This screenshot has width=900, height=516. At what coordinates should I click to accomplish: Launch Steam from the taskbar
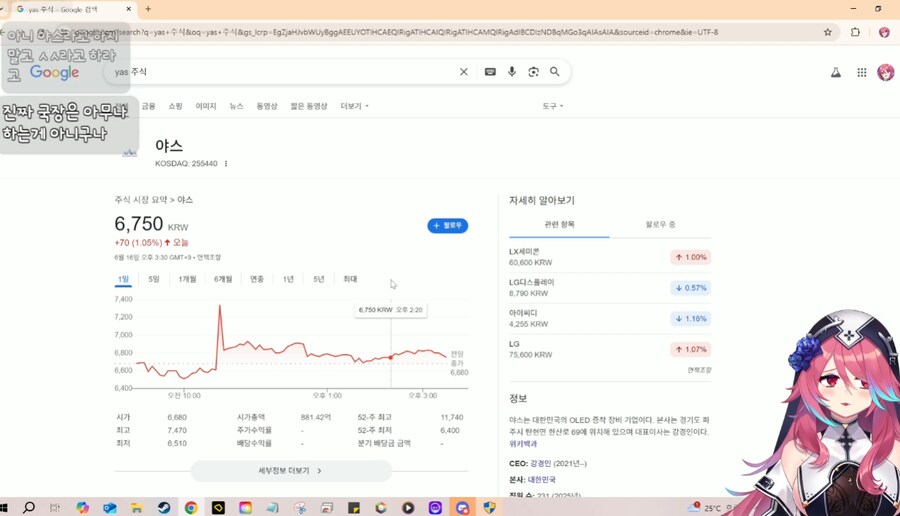pos(164,507)
